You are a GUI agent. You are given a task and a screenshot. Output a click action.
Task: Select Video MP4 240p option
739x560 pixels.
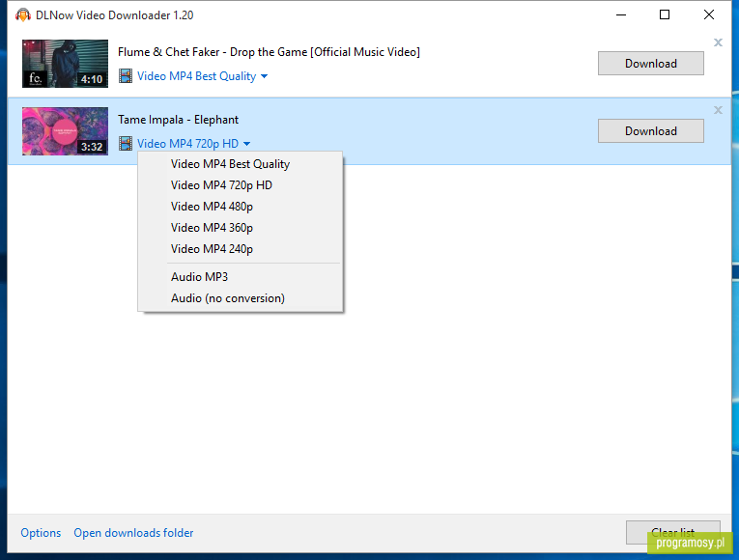(x=241, y=249)
